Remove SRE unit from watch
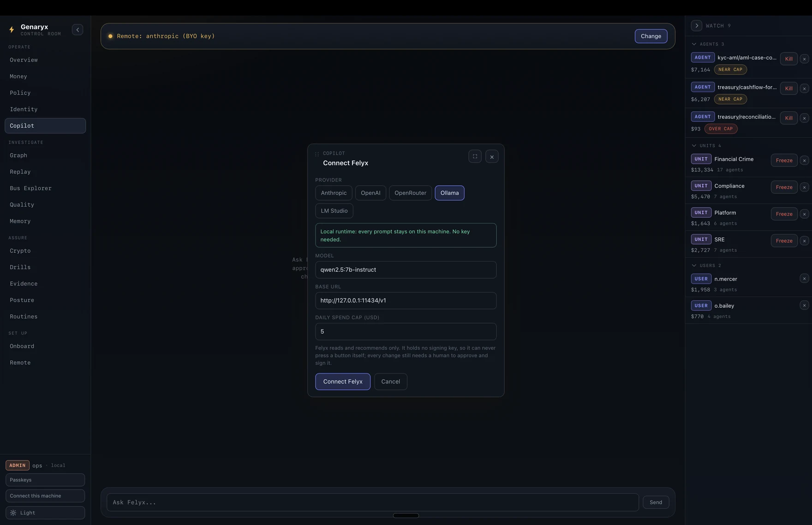812x525 pixels. click(x=804, y=241)
